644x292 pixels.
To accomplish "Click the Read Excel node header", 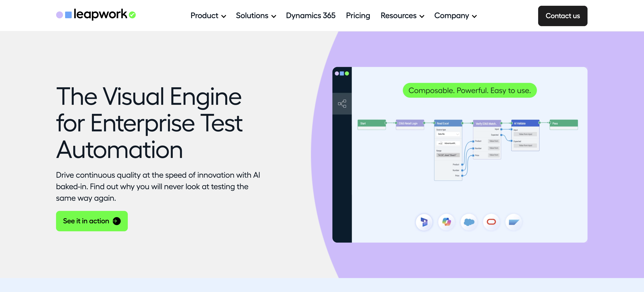I will (x=448, y=123).
